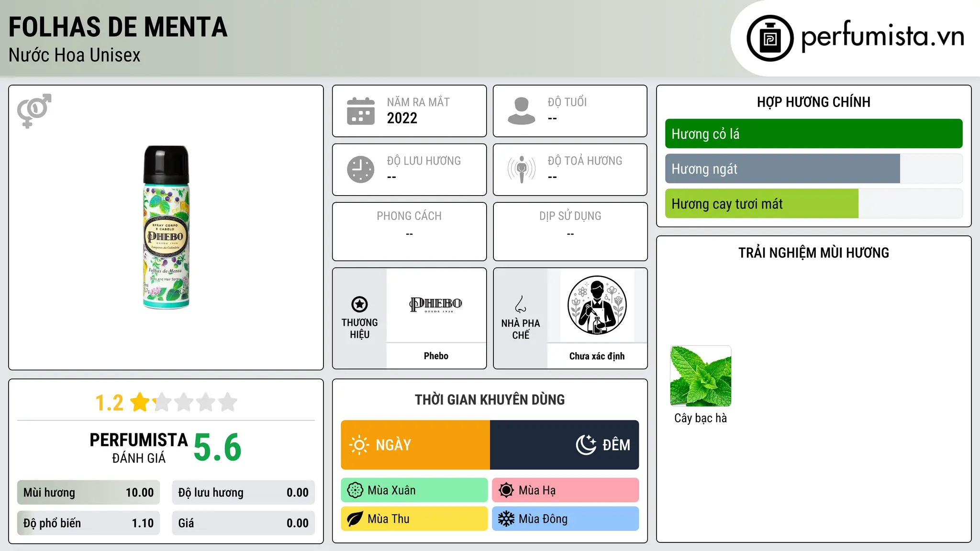Screen dimensions: 980x551
Task: Click the perfumista.vn bottle logo icon
Action: pyautogui.click(x=770, y=38)
